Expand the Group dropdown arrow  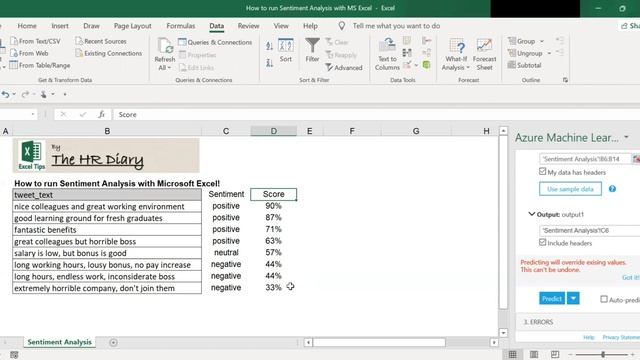pos(542,41)
